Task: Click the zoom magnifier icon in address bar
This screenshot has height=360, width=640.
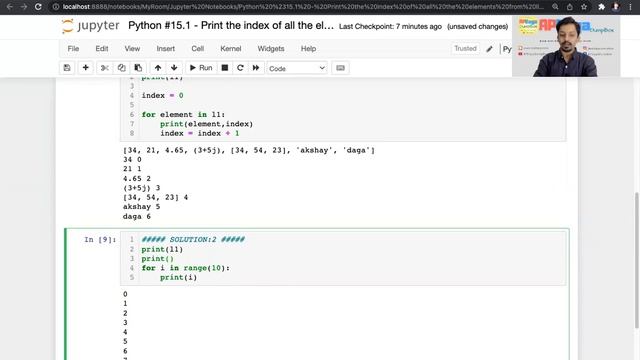Action: [555, 7]
